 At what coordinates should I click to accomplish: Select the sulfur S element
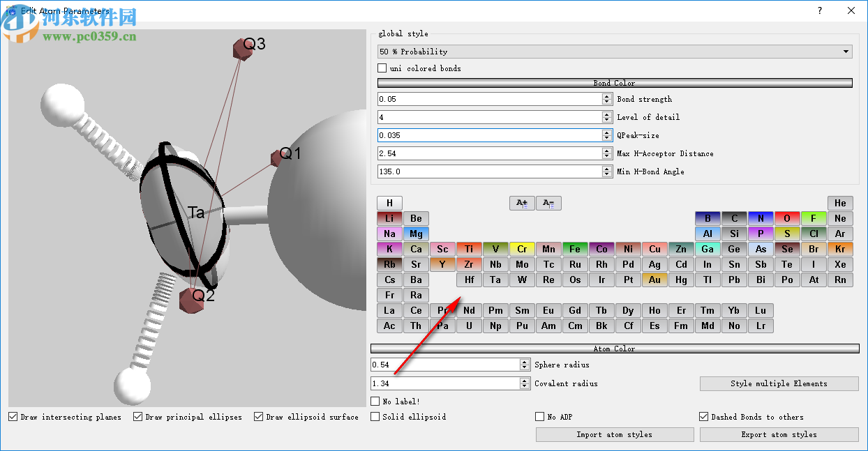787,234
